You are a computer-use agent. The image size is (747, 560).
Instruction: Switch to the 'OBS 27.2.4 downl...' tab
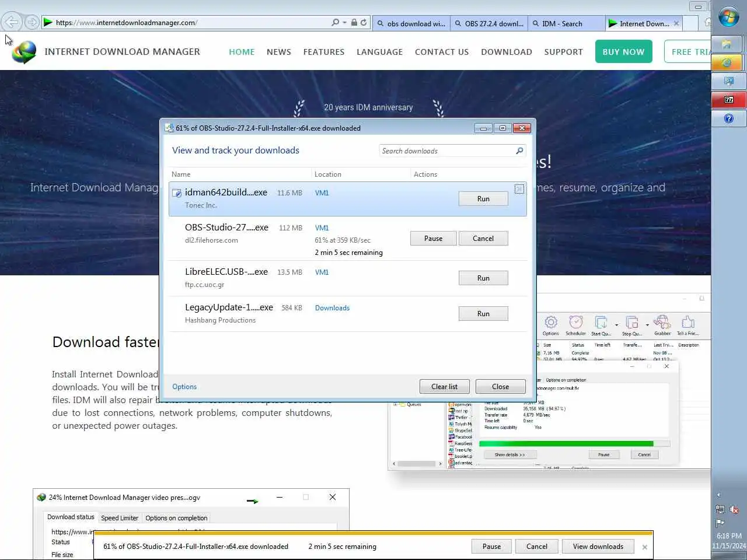(x=489, y=23)
